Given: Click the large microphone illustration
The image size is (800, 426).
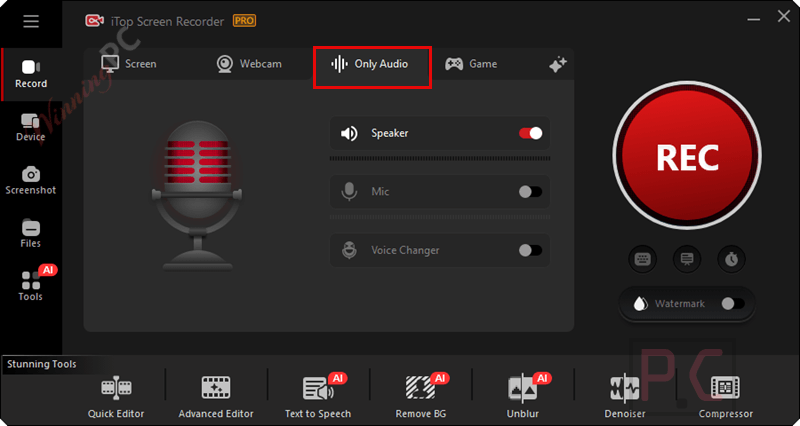Looking at the screenshot, I should [197, 196].
